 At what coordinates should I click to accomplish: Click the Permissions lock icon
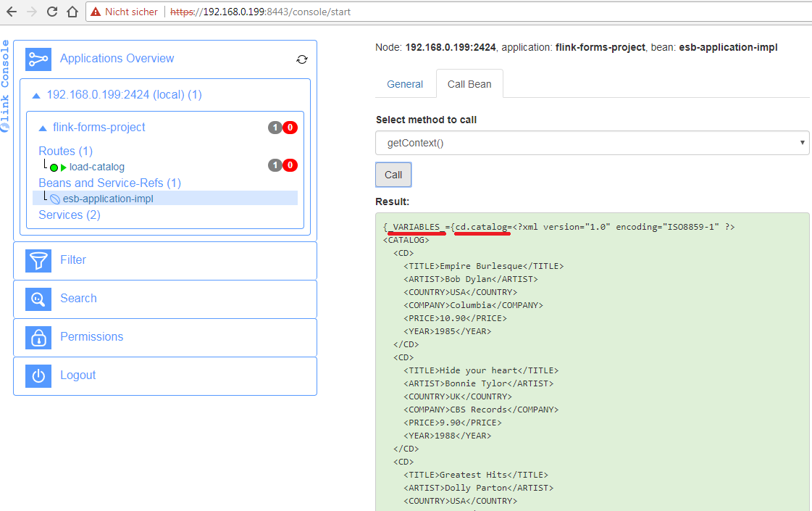[x=38, y=337]
